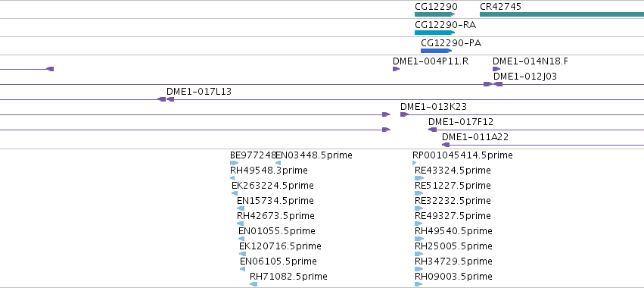This screenshot has height=288, width=644.
Task: Open the RP001045414.5prime EST label
Action: point(462,155)
